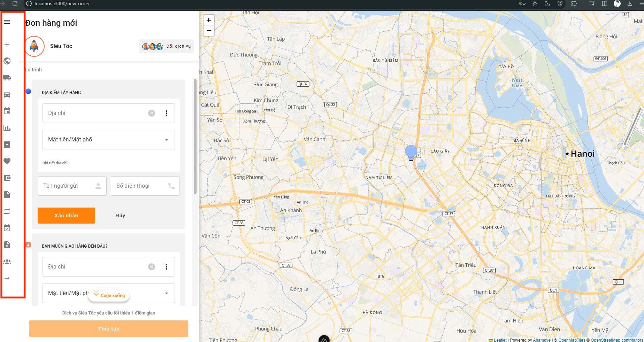Clear the pickup Địa chỉ field

click(152, 113)
